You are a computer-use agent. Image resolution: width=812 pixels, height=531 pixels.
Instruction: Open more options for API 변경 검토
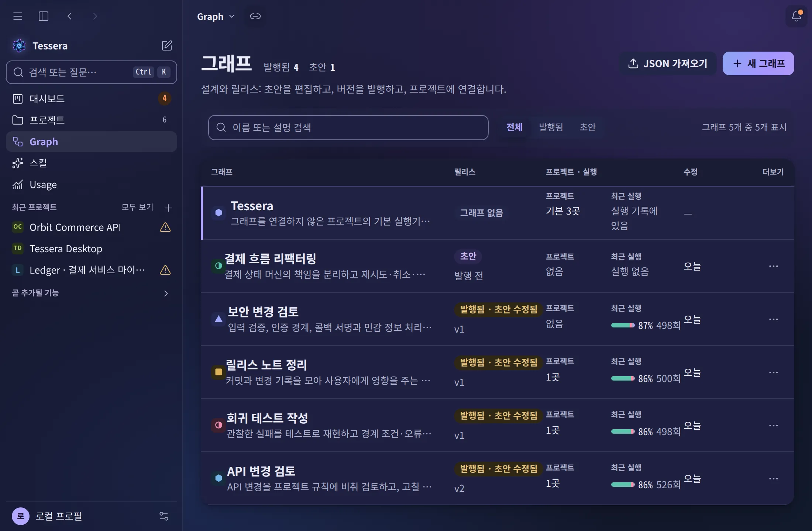point(774,479)
